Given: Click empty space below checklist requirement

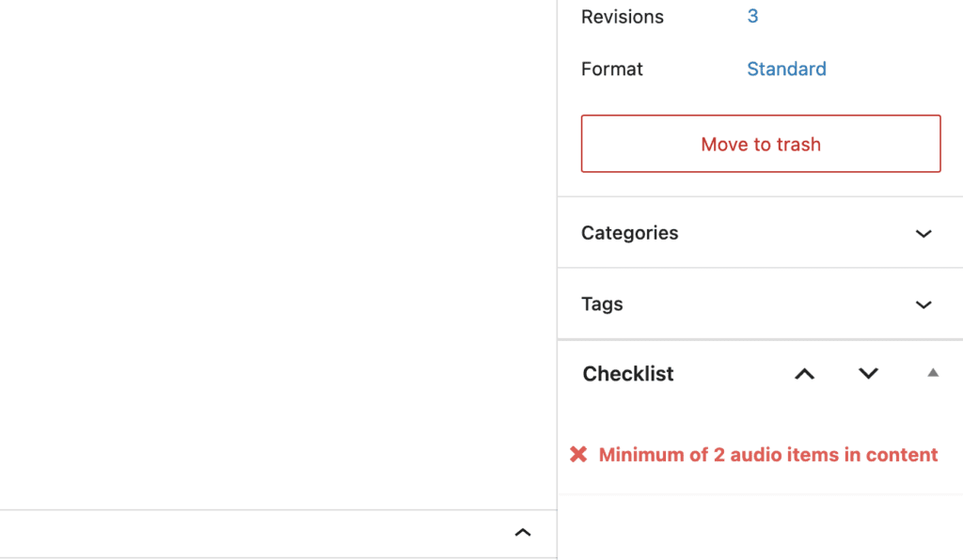Looking at the screenshot, I should click(x=760, y=526).
